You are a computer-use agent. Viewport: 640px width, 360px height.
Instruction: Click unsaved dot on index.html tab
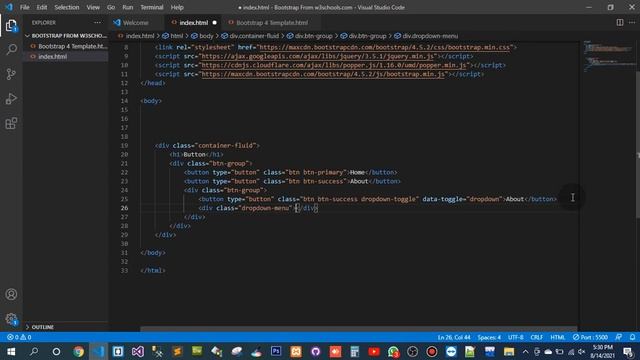point(214,22)
